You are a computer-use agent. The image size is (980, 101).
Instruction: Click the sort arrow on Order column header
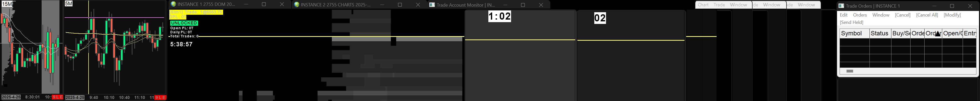click(x=938, y=34)
